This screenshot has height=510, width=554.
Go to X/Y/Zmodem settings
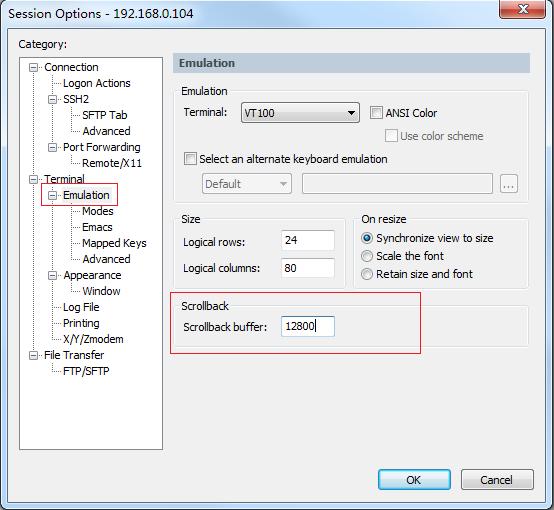pos(93,339)
